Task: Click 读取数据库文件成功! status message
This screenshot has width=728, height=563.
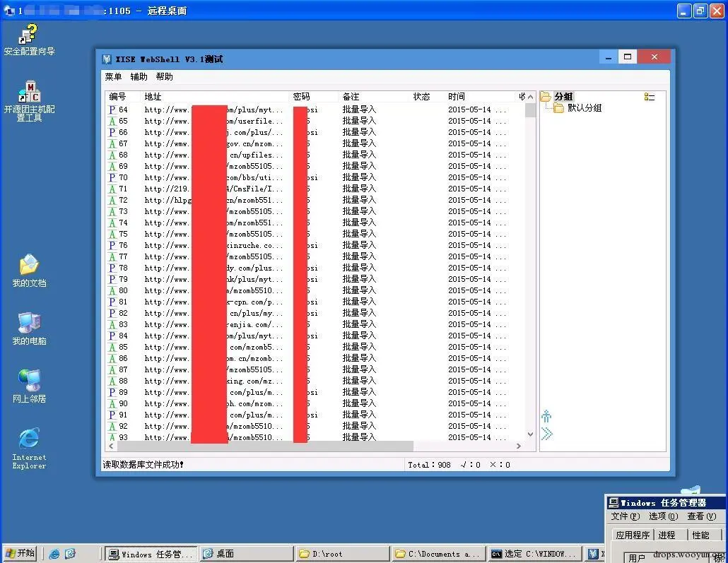Action: click(143, 465)
